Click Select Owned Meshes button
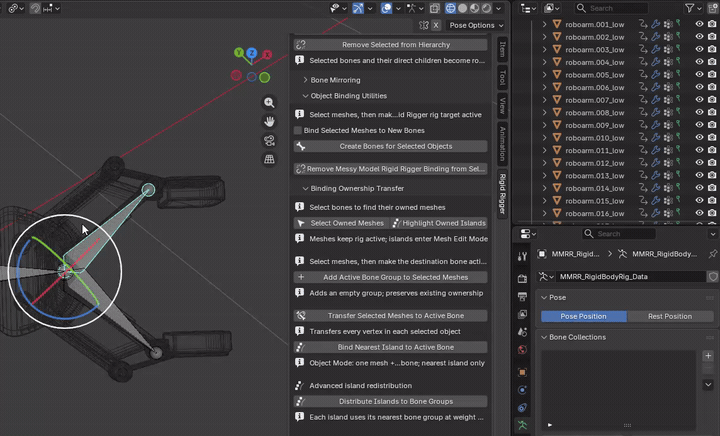The height and width of the screenshot is (436, 720). (x=341, y=223)
